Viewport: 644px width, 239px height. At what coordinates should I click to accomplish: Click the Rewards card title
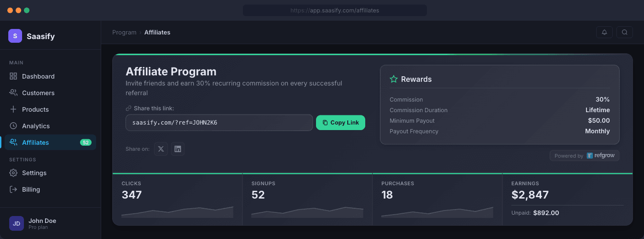pos(416,79)
